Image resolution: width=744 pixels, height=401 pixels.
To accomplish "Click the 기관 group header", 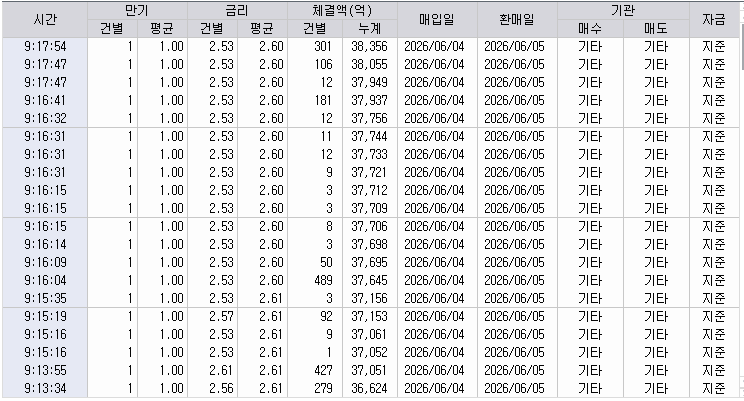I will 623,10.
